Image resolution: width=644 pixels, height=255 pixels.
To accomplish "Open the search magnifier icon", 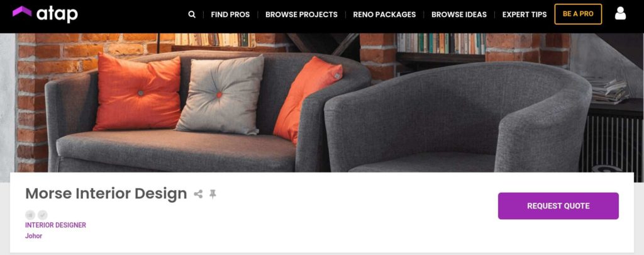I will pyautogui.click(x=192, y=14).
